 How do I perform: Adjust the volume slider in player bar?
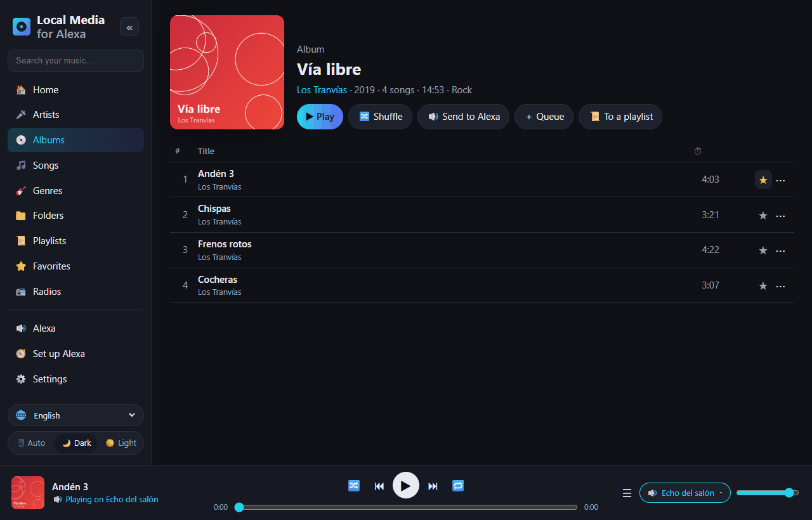click(x=768, y=493)
